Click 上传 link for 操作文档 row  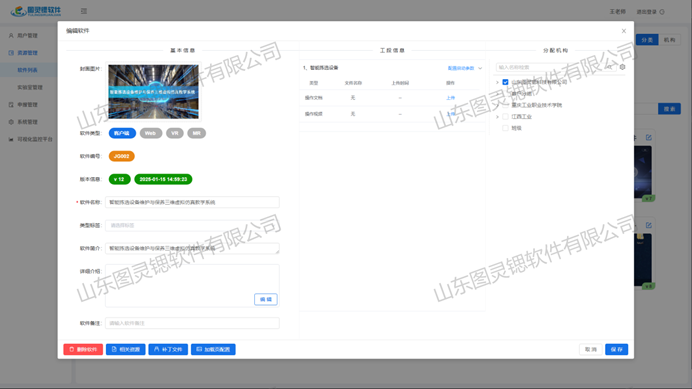[450, 98]
